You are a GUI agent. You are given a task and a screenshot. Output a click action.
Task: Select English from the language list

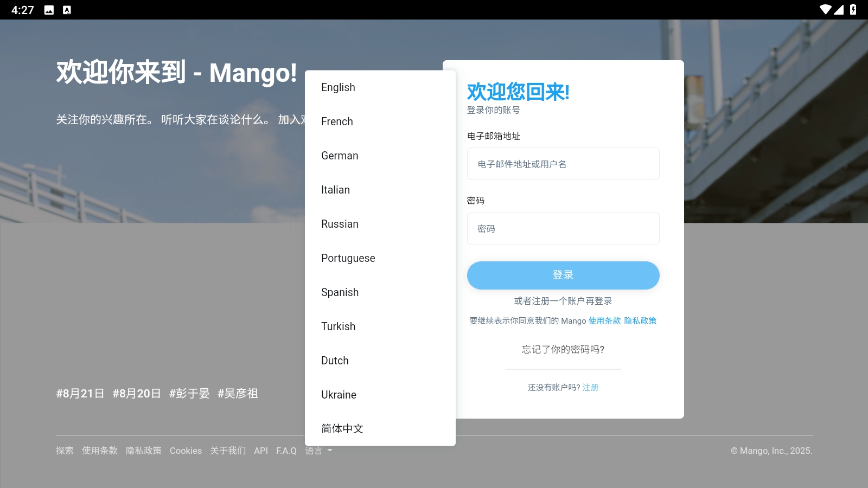pyautogui.click(x=338, y=87)
